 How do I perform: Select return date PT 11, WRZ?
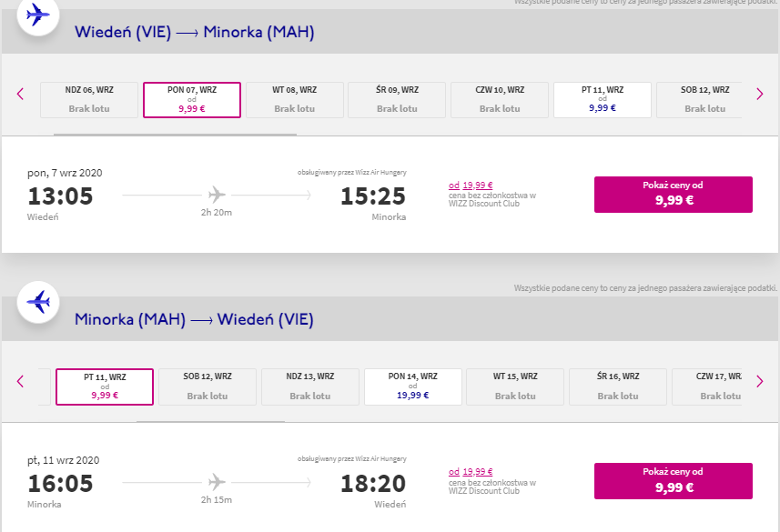105,386
